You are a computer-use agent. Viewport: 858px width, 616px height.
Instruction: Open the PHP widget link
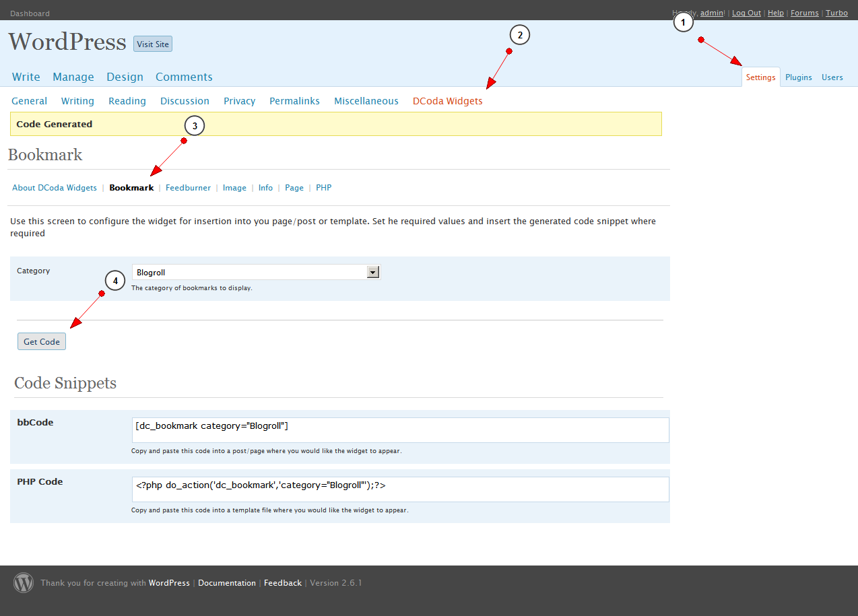tap(323, 188)
